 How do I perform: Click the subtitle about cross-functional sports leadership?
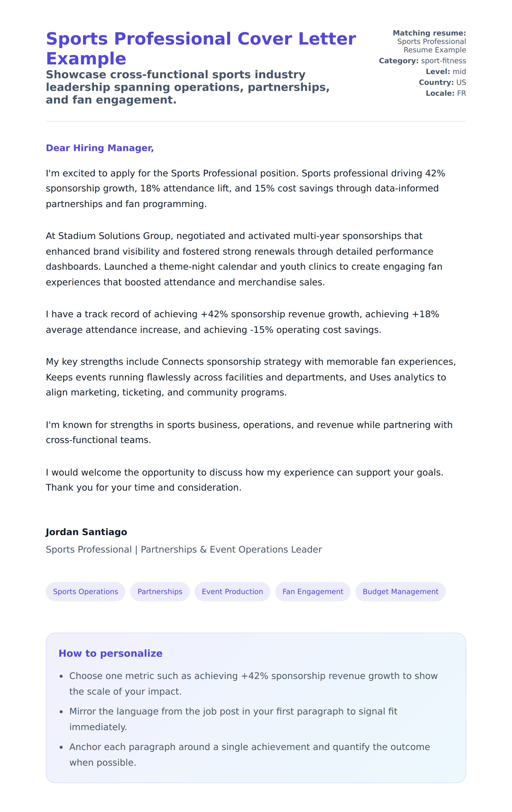(x=187, y=87)
